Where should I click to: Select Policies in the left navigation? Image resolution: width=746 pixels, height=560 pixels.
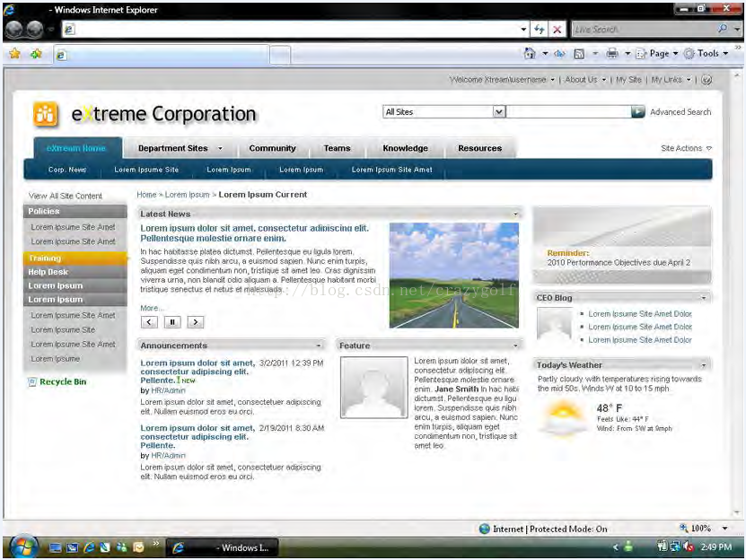point(75,211)
